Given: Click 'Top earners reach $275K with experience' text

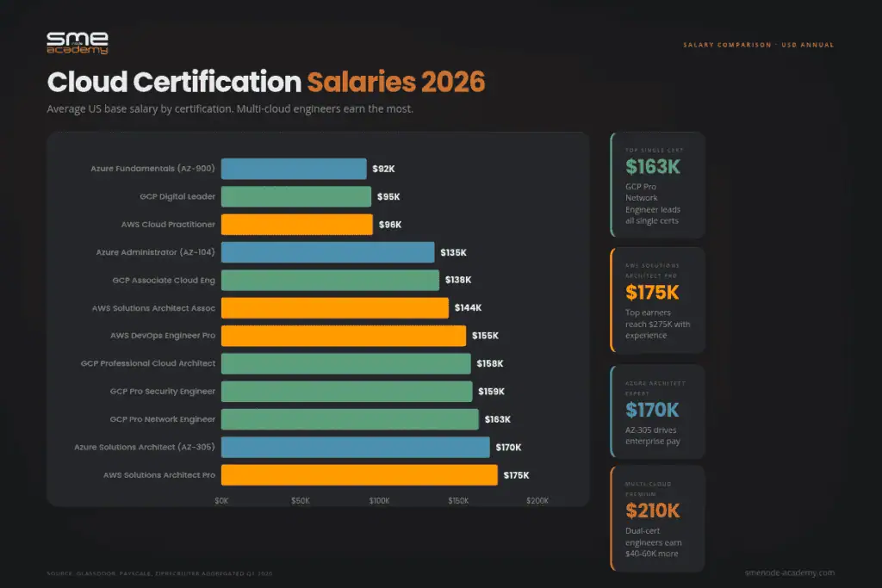Looking at the screenshot, I should pyautogui.click(x=657, y=324).
